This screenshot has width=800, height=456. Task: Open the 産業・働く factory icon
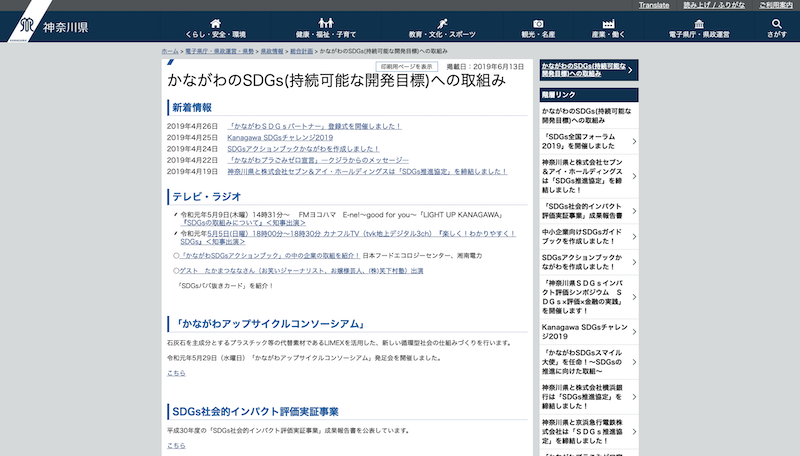[x=608, y=23]
